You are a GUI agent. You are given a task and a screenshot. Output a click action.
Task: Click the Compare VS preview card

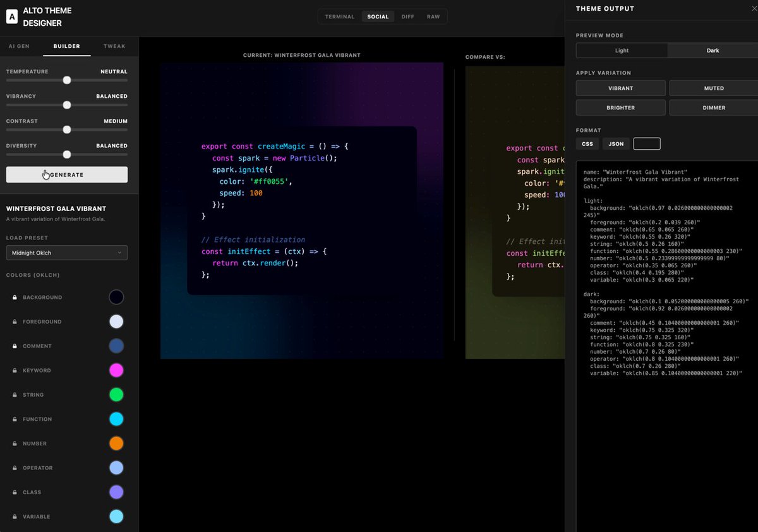coord(515,212)
